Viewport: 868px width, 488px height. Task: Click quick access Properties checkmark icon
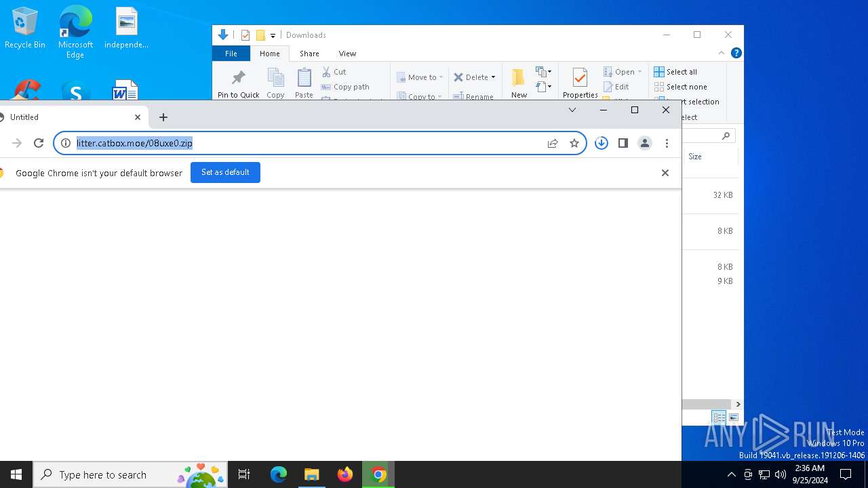click(x=245, y=35)
